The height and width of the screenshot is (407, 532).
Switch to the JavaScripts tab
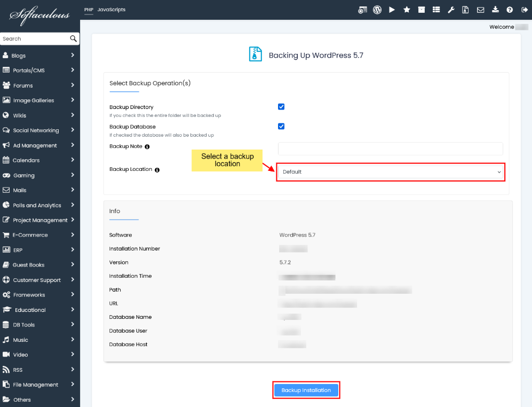pyautogui.click(x=112, y=10)
